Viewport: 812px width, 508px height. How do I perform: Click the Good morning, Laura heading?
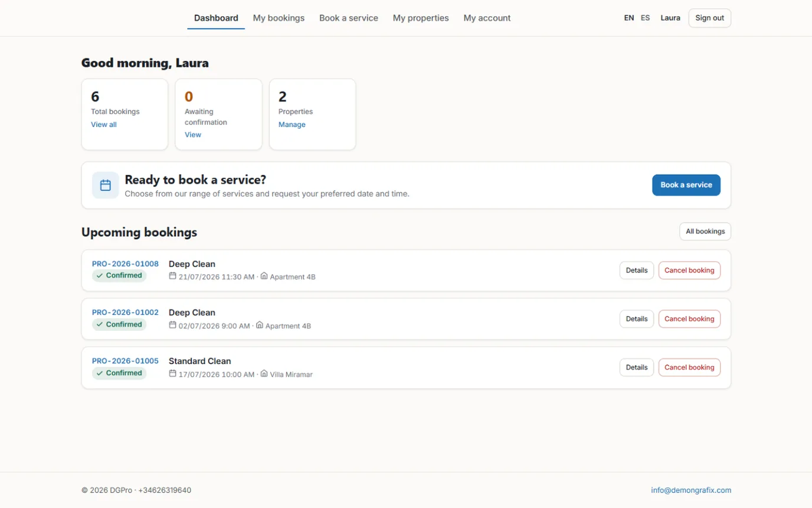145,63
